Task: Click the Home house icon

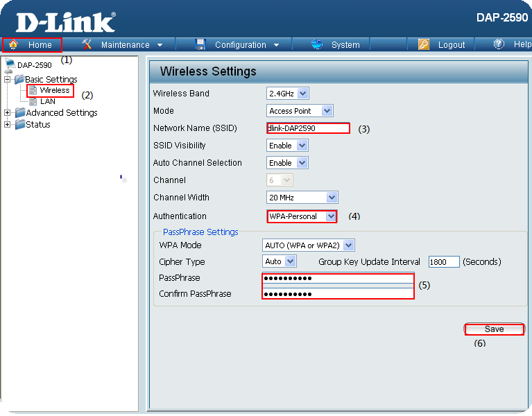Action: [13, 44]
